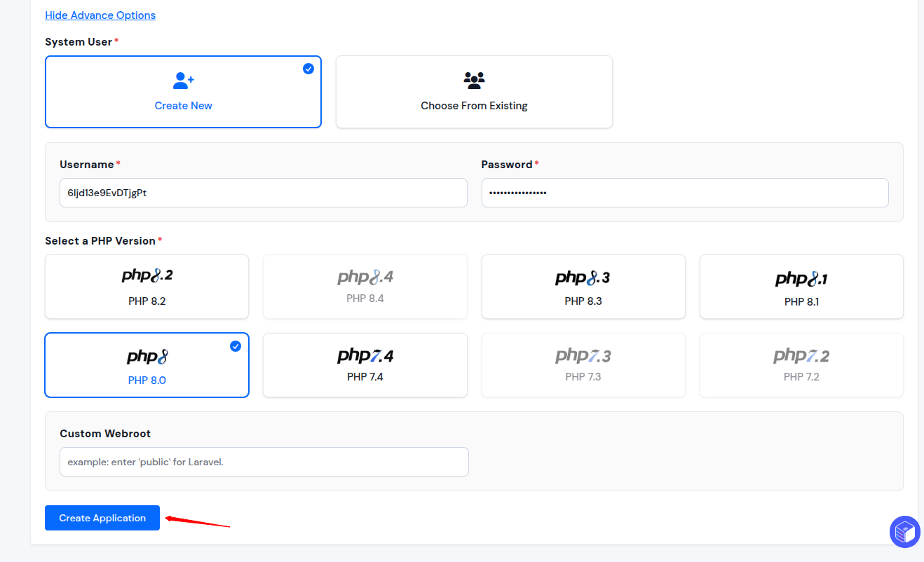Screen dimensions: 924x562
Task: Click the 'PHP 8.4' text label
Action: (x=365, y=299)
